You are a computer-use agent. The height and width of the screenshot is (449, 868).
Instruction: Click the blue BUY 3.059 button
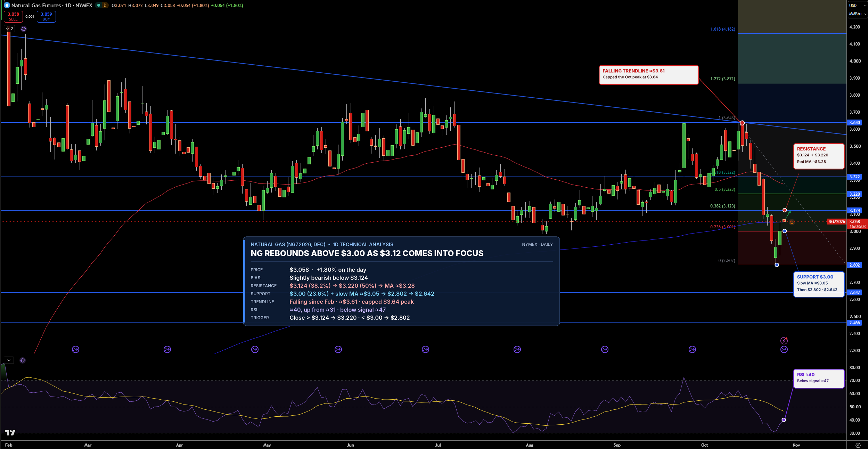point(46,16)
